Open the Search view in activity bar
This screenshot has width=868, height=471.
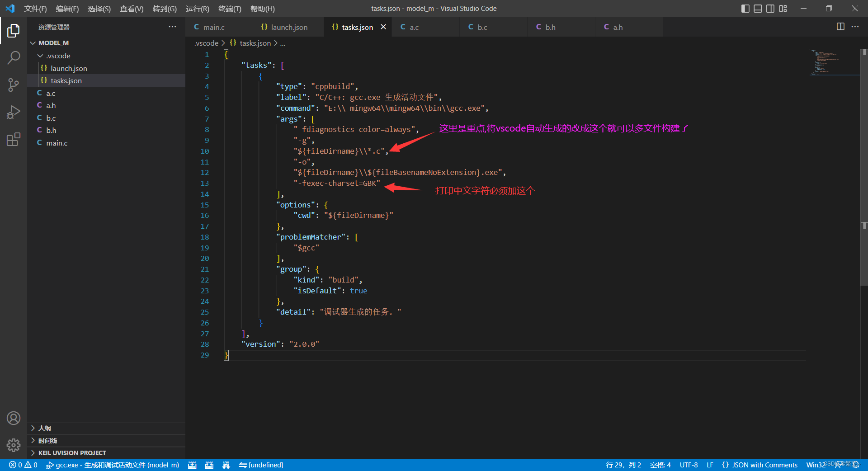[14, 57]
